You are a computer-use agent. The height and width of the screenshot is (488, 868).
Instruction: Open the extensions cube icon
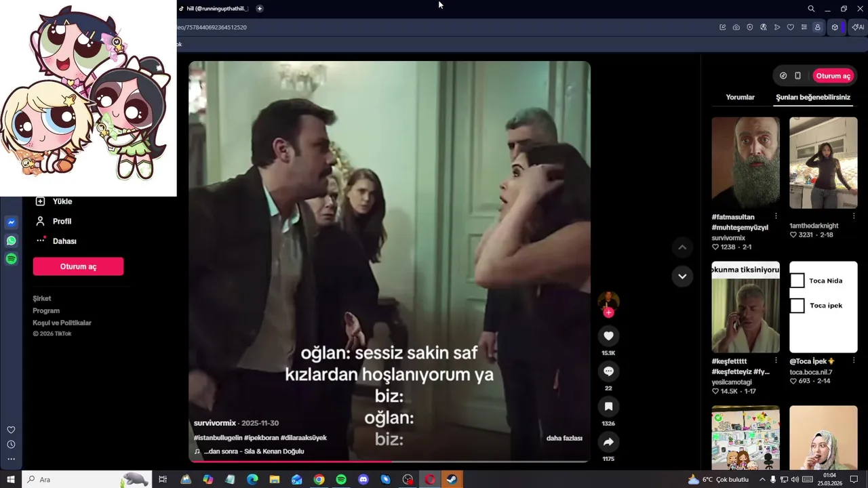(835, 27)
